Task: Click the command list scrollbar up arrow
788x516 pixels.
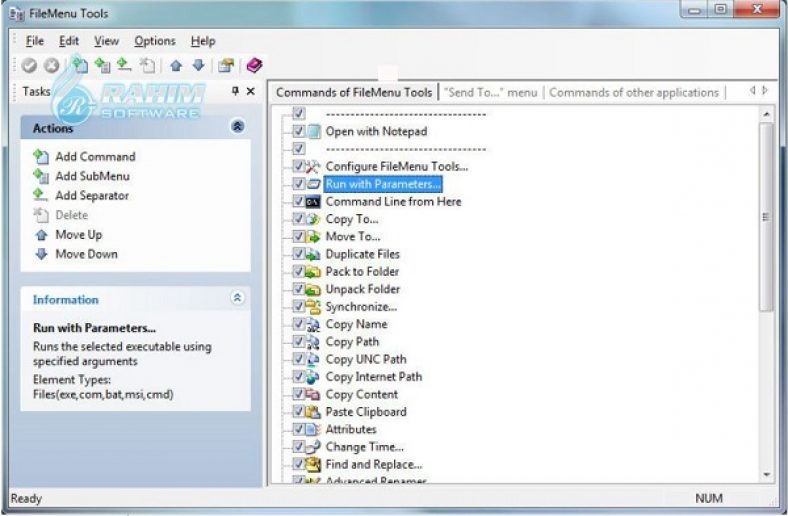Action: (x=766, y=115)
